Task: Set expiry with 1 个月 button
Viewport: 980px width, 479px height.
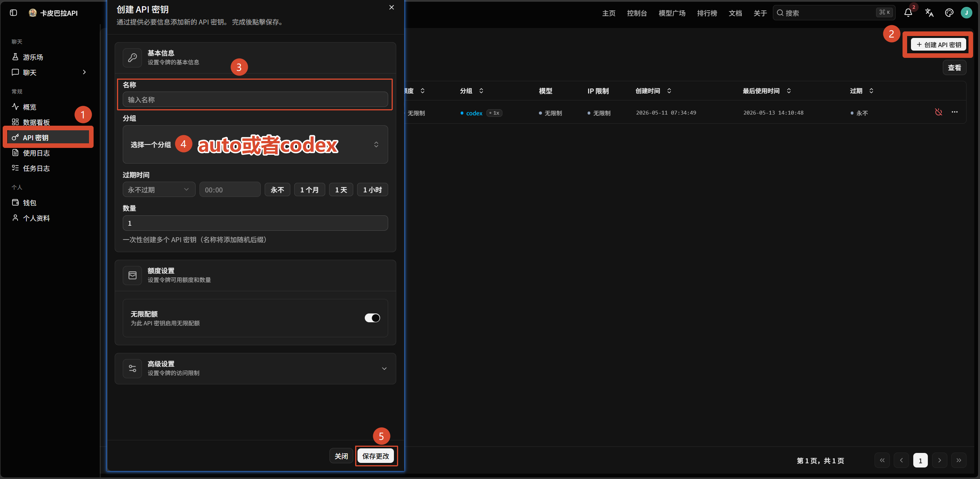Action: point(310,190)
